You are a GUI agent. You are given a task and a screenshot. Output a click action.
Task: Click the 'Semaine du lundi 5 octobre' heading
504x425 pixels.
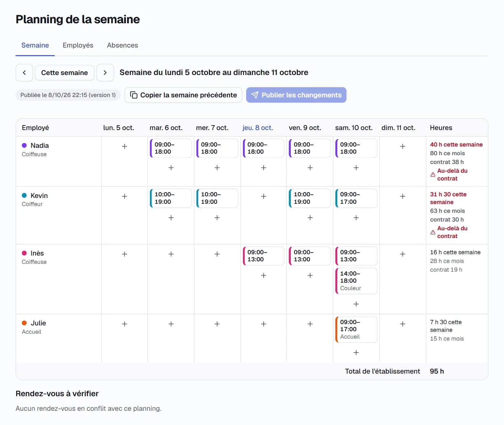click(x=214, y=72)
